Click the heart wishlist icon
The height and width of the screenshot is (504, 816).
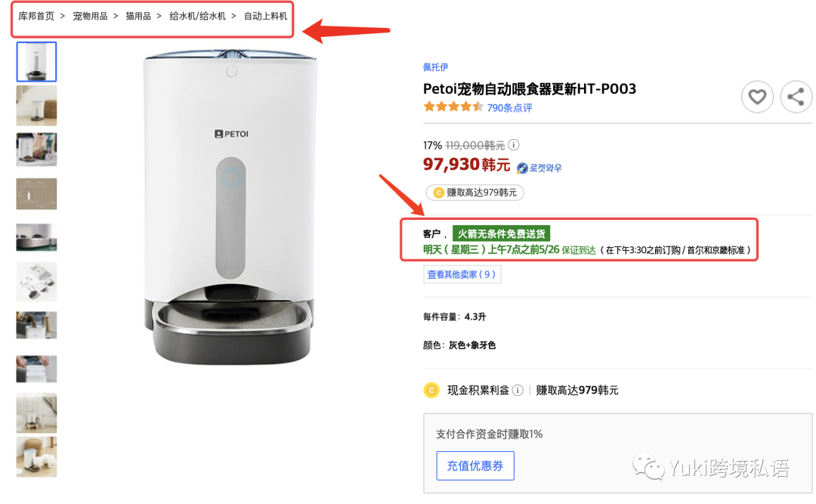tap(757, 97)
